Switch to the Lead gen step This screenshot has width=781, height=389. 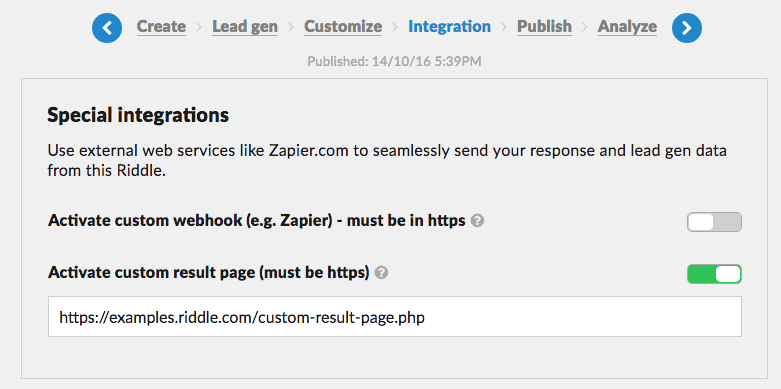coord(245,26)
